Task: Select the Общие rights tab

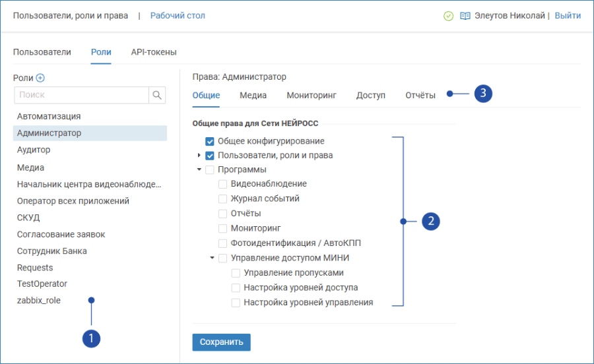Action: point(206,96)
